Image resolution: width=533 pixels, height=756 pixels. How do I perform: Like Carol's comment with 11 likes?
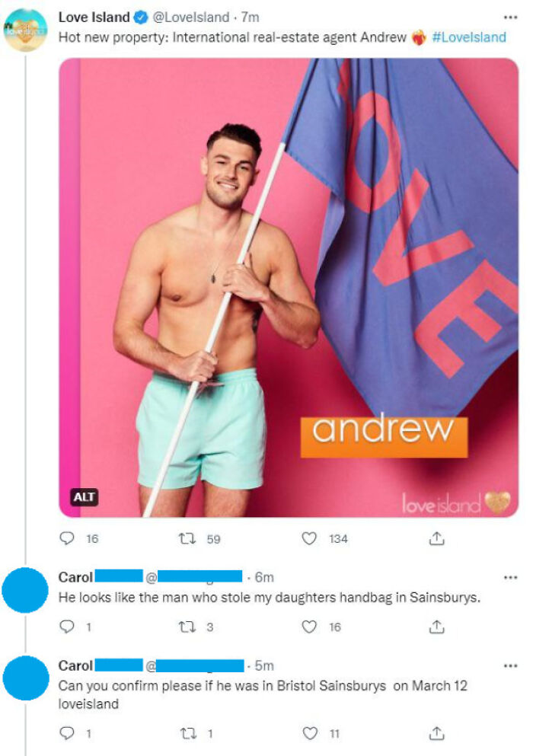pyautogui.click(x=310, y=733)
